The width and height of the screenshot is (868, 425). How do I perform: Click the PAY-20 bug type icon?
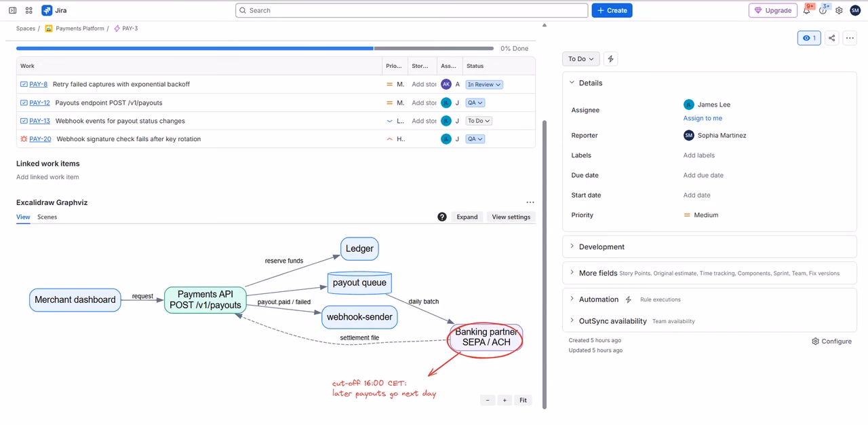point(24,138)
